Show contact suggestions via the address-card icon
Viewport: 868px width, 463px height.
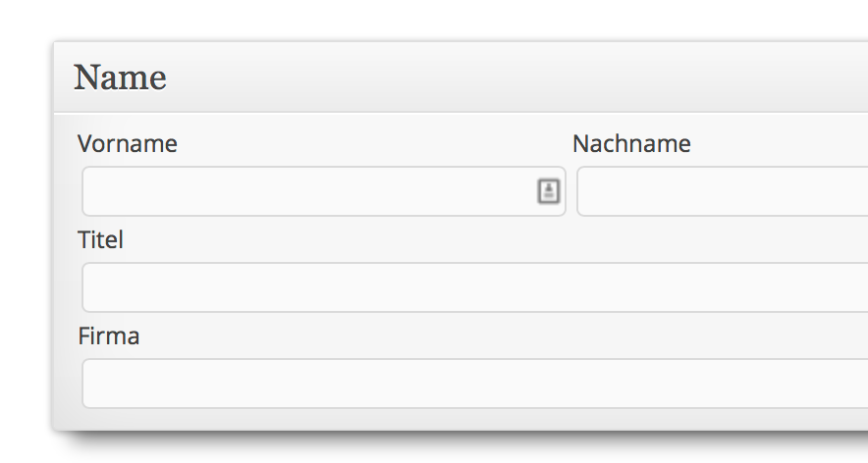point(549,191)
